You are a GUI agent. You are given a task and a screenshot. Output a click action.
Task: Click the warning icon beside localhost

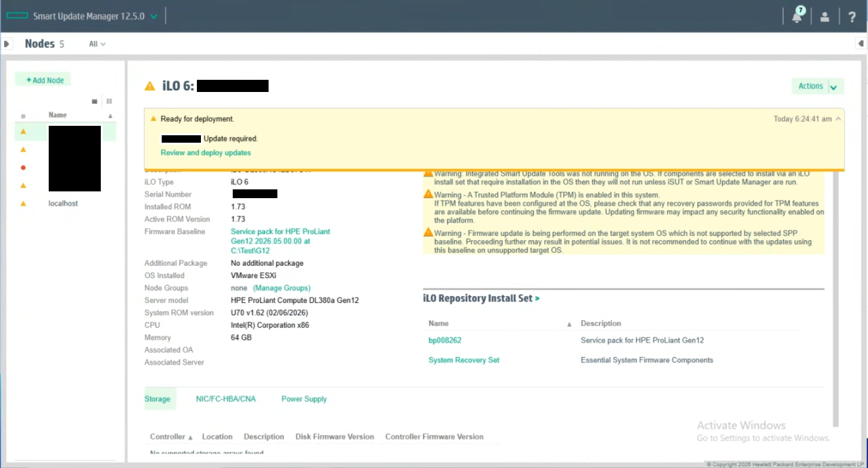coord(23,204)
